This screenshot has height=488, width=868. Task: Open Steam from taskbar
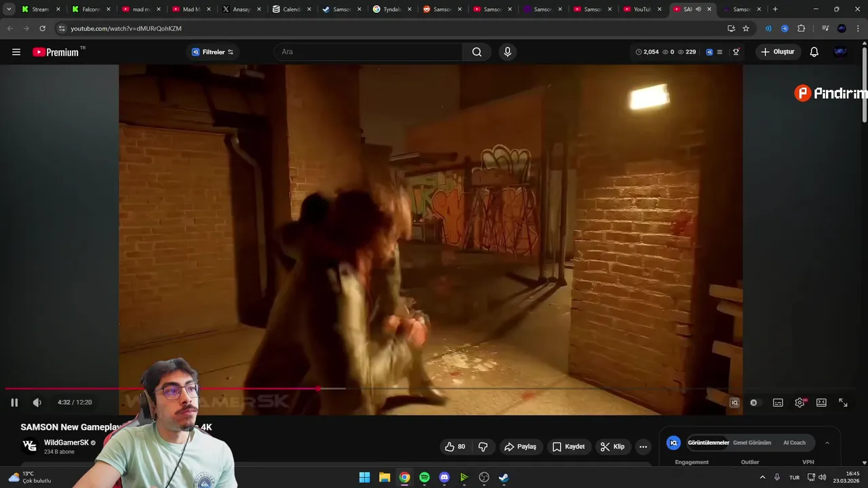(x=504, y=477)
